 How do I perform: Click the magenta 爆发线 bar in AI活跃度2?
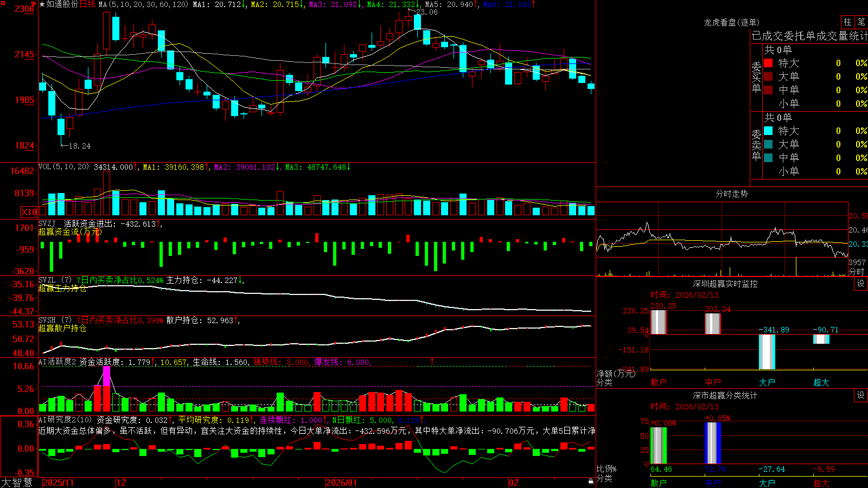106,376
